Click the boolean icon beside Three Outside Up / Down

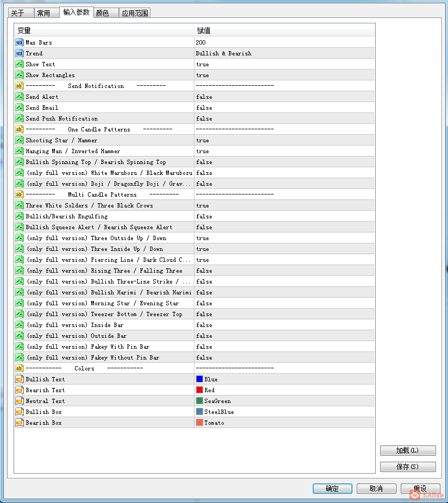pyautogui.click(x=19, y=238)
